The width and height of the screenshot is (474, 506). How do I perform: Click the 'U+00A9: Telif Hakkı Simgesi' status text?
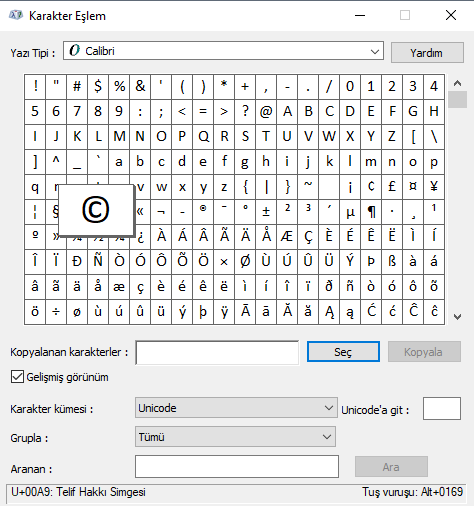[x=78, y=492]
